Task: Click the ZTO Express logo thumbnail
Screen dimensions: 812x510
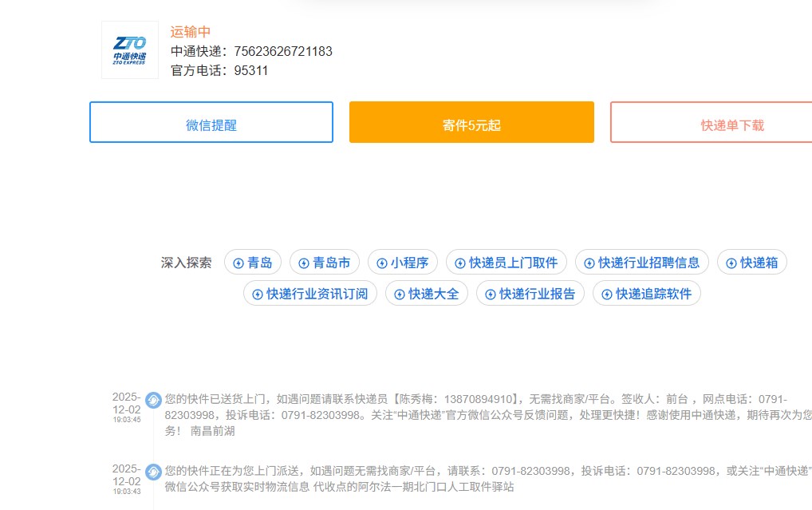Action: tap(129, 49)
